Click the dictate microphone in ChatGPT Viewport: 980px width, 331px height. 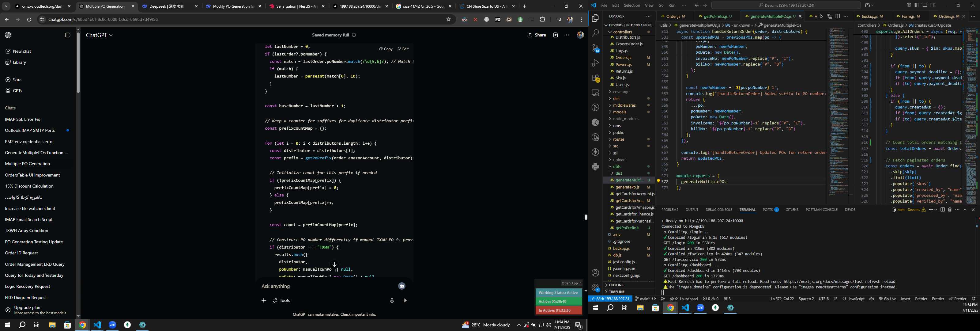[x=392, y=301]
